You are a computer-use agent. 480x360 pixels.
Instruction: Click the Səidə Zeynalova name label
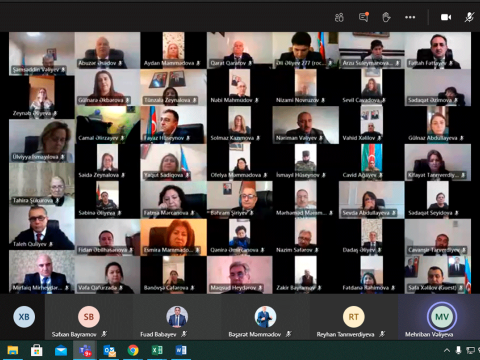[98, 175]
